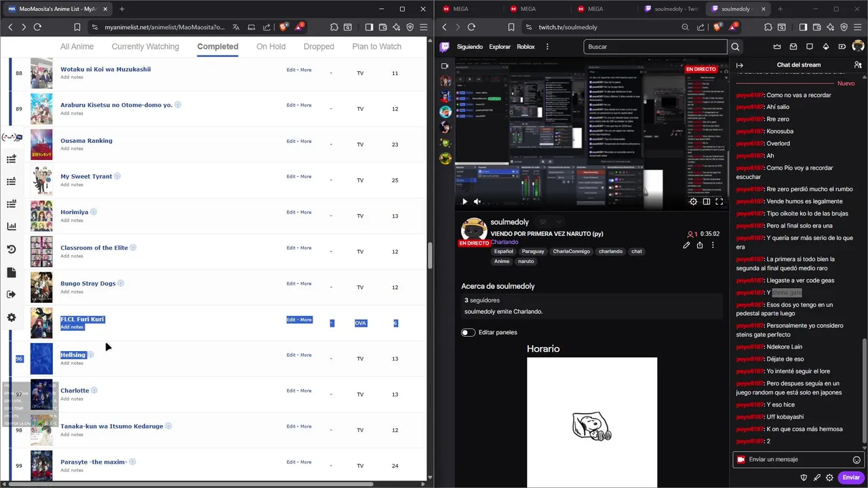The image size is (868, 488).
Task: Edit stream info pencil icon
Action: tap(686, 245)
